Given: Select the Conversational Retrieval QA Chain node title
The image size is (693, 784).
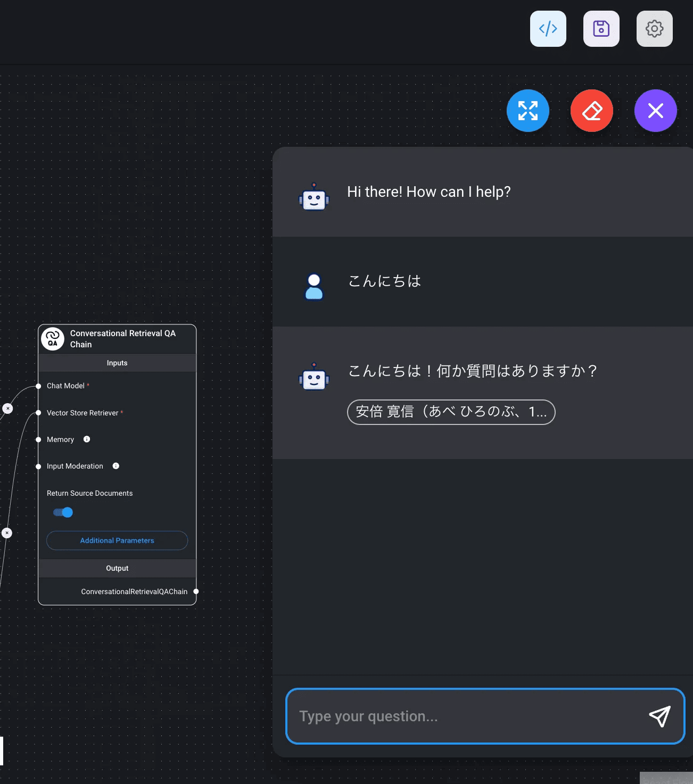Looking at the screenshot, I should (x=123, y=339).
